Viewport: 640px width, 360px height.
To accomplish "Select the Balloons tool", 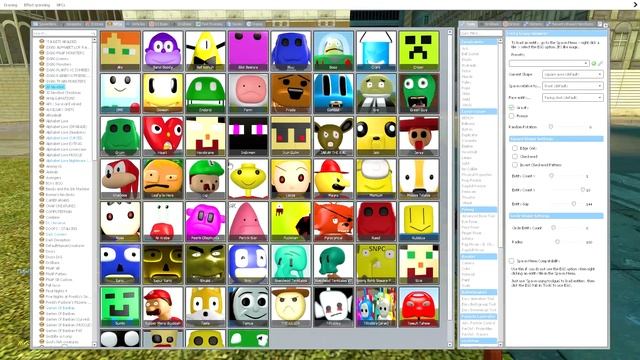I will pos(468,123).
